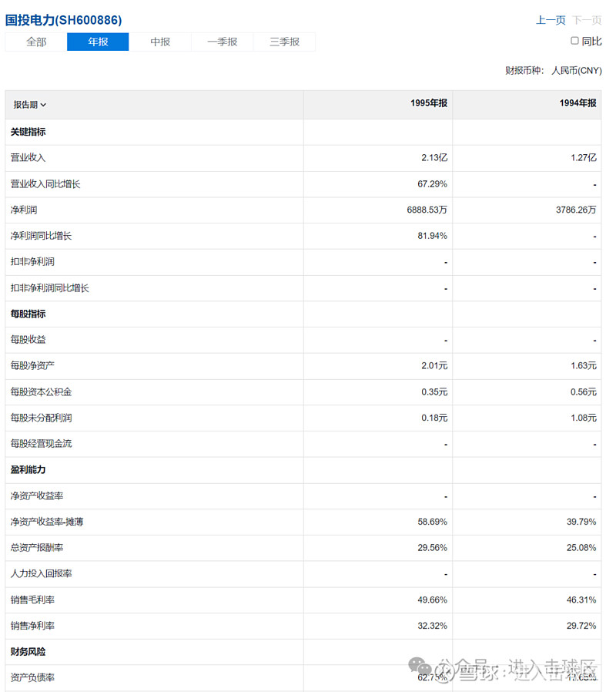The height and width of the screenshot is (692, 616).
Task: Click the 每股净资产 row label
Action: point(32,366)
